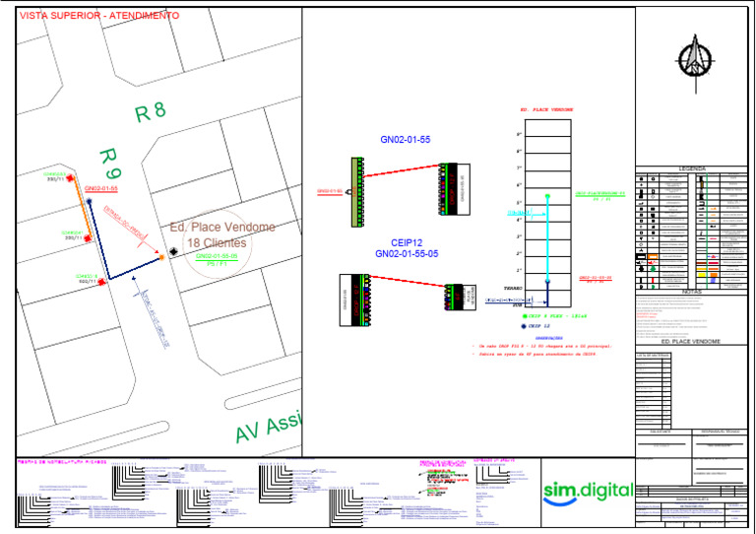756x534 pixels.
Task: Click the green 'PS / F1' text on the map
Action: 217,264
